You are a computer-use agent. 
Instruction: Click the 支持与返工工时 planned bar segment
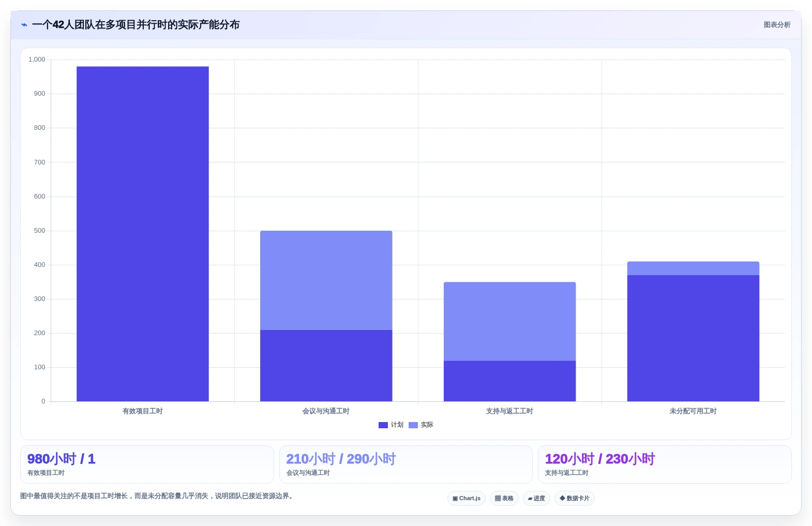[510, 381]
